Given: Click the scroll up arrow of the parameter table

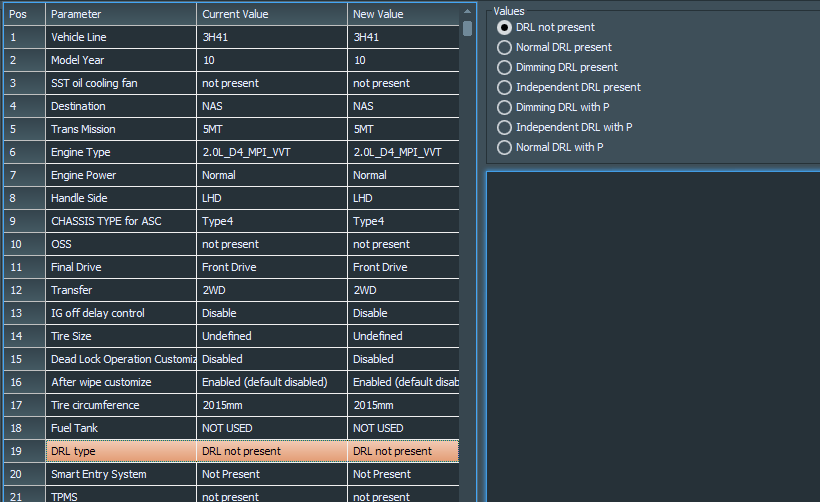Looking at the screenshot, I should pos(467,13).
